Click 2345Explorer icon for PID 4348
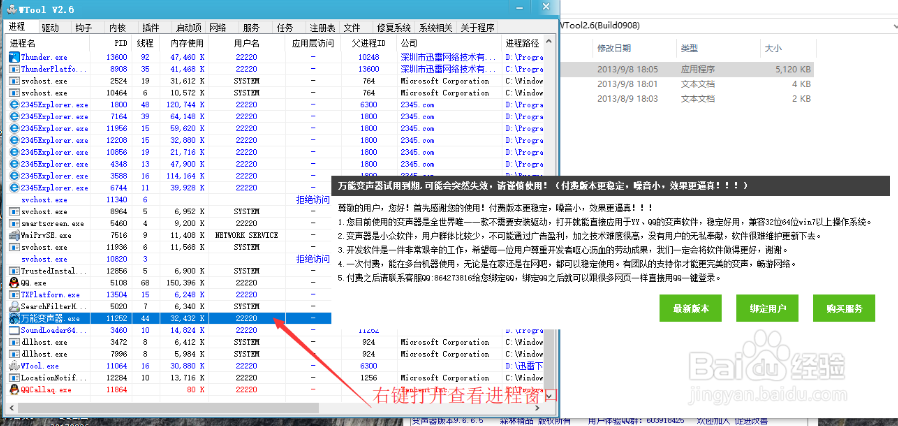The image size is (898, 426). (x=14, y=164)
